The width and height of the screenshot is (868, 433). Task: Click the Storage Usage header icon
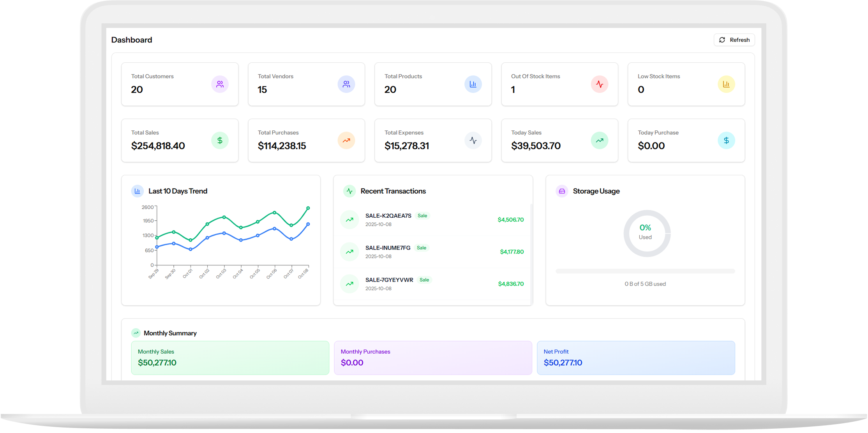(562, 191)
